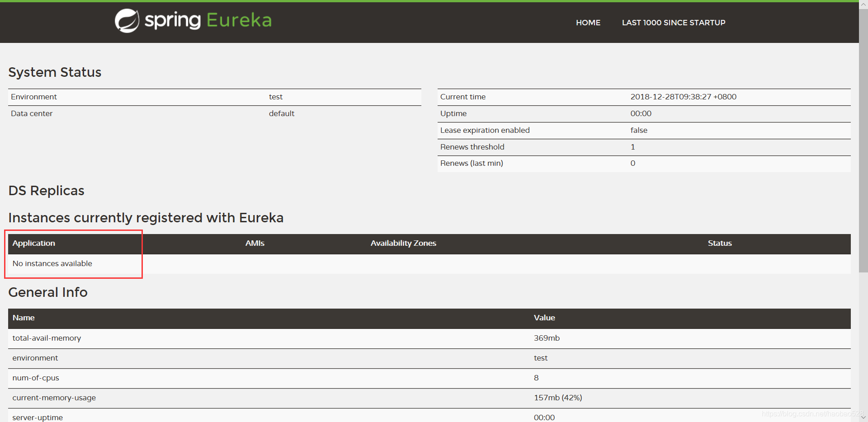Select the Renews threshold label

pos(472,147)
